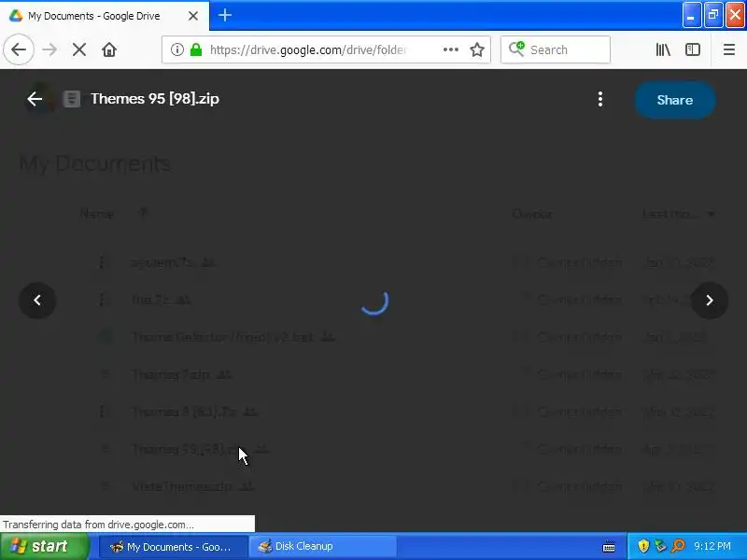Toggle Firefox sidebar view
Screen dimensions: 747x560
[693, 49]
